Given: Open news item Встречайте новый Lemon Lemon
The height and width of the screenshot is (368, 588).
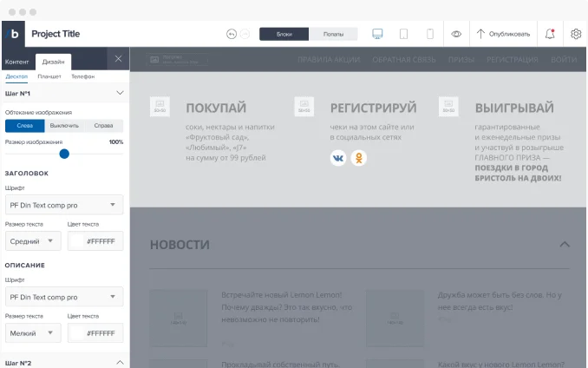Looking at the screenshot, I should click(286, 307).
